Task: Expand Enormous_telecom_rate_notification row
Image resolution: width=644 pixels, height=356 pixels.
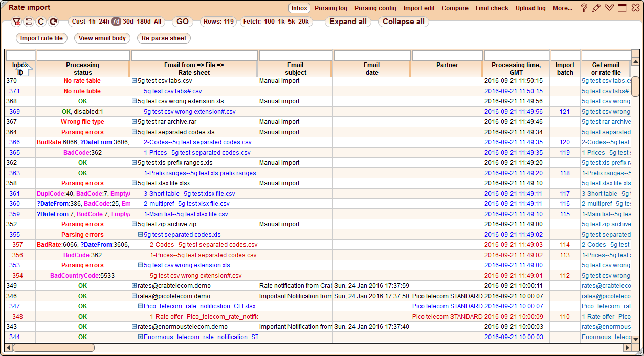Action: coord(139,337)
